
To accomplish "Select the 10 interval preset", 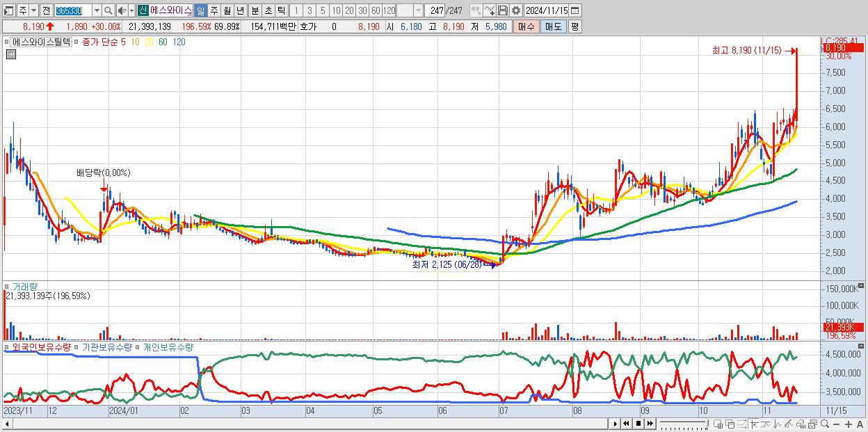I will tap(336, 10).
